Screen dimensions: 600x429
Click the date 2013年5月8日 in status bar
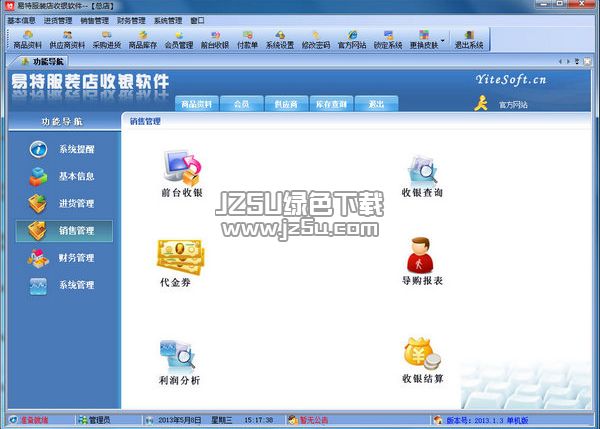coord(179,420)
